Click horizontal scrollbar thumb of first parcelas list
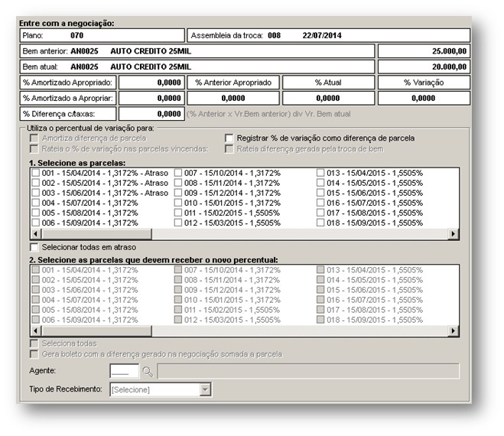This screenshot has height=436, width=504. click(x=96, y=234)
